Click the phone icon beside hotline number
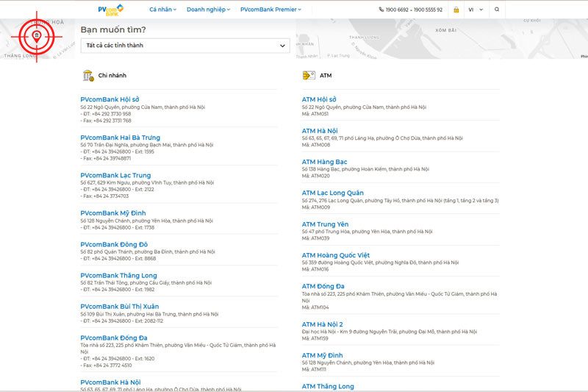The height and width of the screenshot is (392, 588). point(381,10)
